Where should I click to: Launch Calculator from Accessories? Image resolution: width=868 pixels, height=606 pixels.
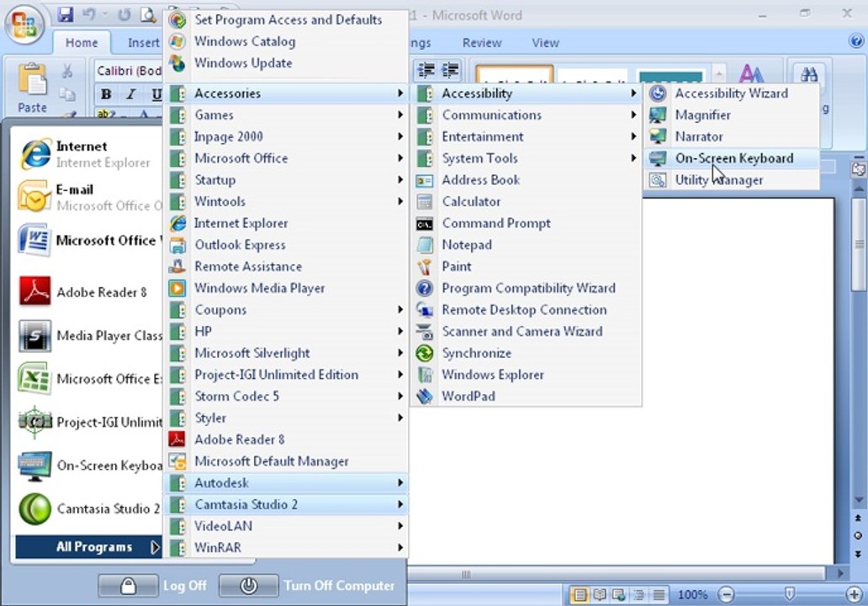click(526, 202)
